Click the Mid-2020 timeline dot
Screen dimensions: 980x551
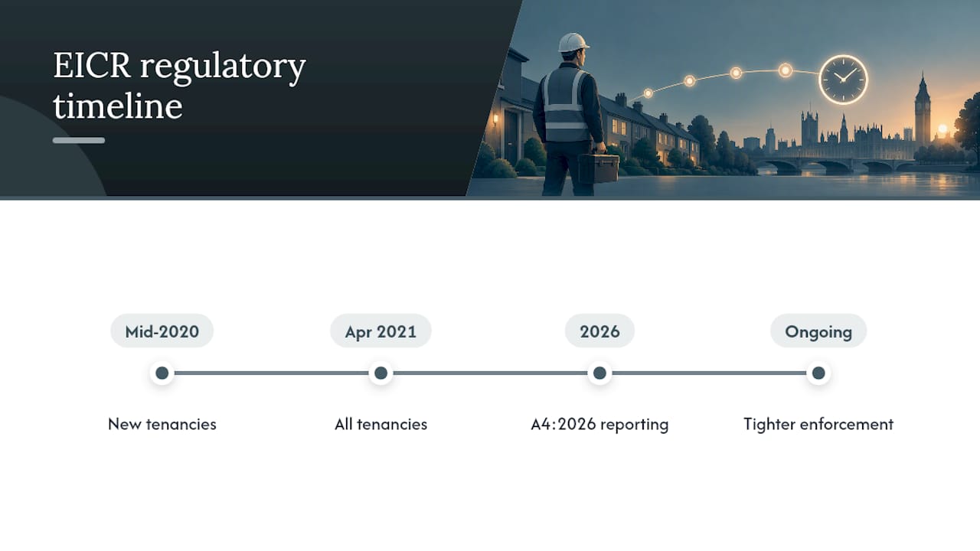point(162,373)
